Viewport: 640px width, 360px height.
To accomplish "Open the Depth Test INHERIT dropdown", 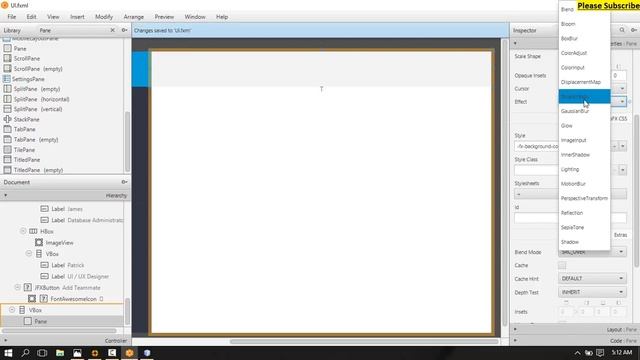I will coord(592,292).
